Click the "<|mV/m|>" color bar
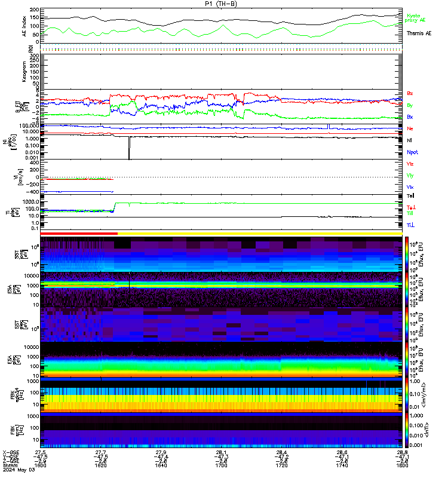The width and height of the screenshot is (448, 478). (407, 395)
